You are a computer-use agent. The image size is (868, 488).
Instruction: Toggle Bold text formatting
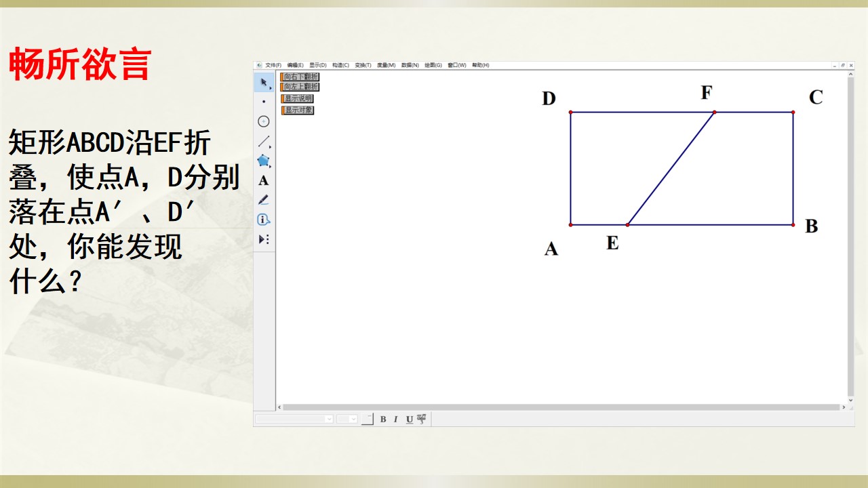tap(383, 419)
